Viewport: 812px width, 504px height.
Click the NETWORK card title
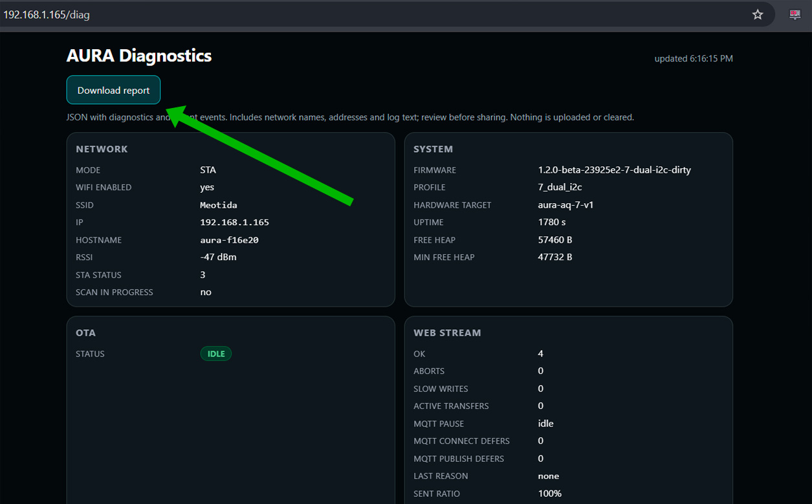point(102,149)
